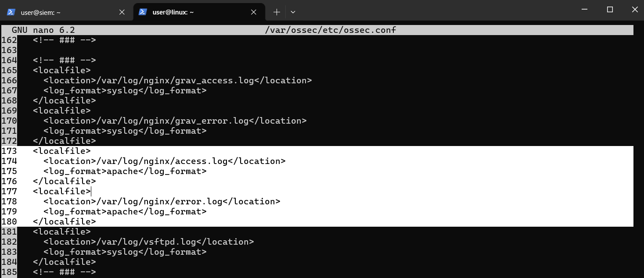
Task: Open a new terminal tab
Action: click(277, 12)
